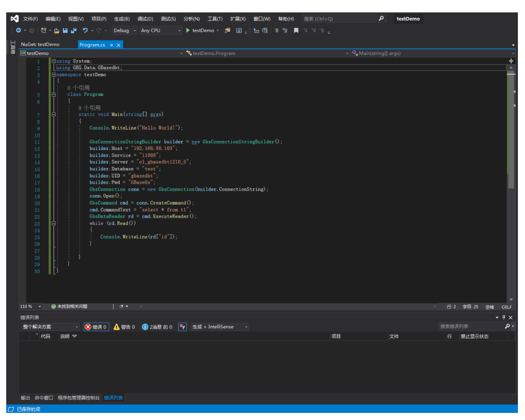Click the navigate backward arrow icon
Screen dimensions: 525x420
(x=19, y=31)
